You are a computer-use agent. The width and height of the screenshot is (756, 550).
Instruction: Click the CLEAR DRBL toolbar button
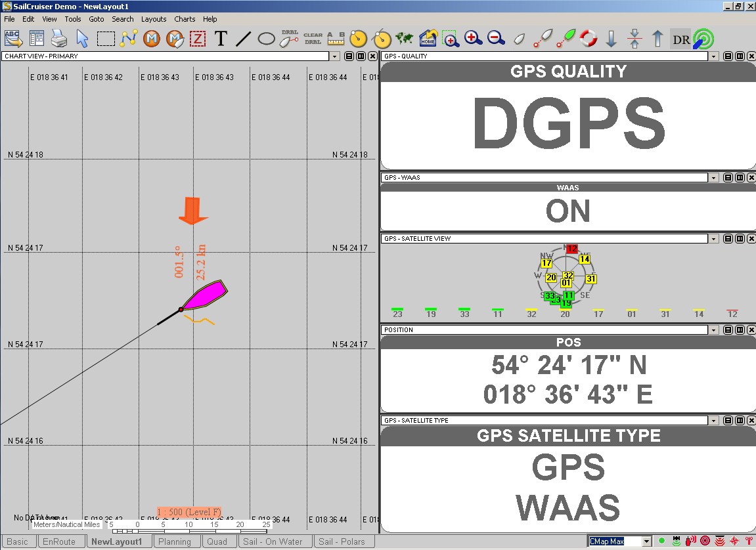coord(313,39)
